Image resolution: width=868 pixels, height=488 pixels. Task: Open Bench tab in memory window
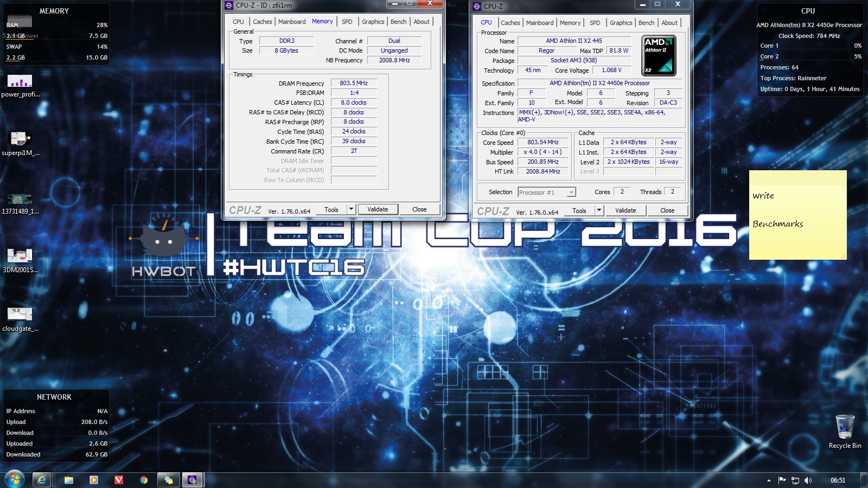(x=399, y=22)
